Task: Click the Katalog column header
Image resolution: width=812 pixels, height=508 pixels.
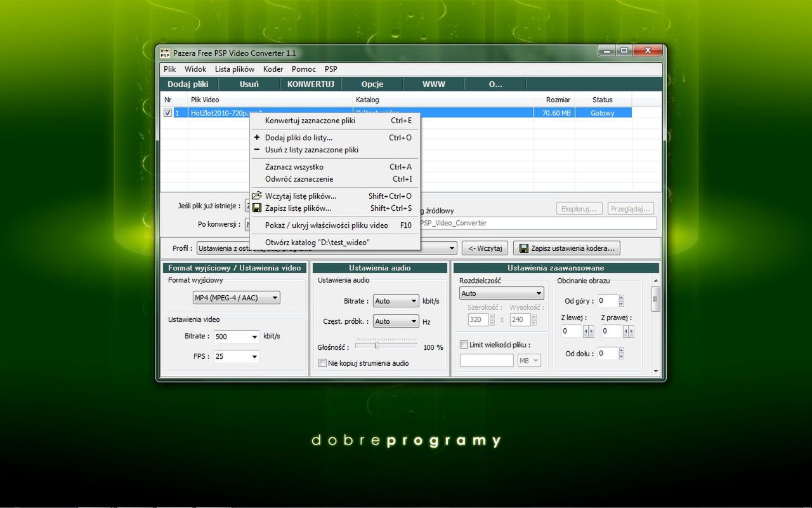Action: pyautogui.click(x=443, y=100)
